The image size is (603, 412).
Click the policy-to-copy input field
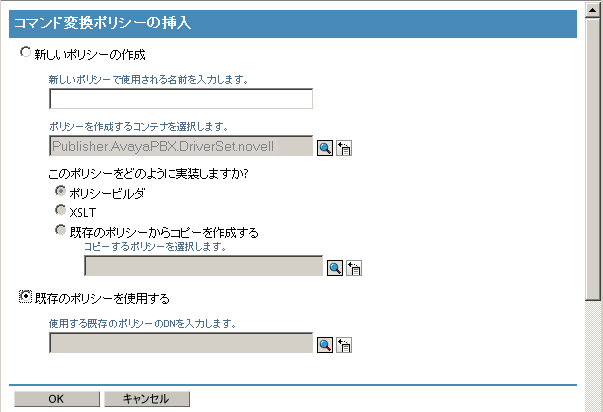(203, 266)
